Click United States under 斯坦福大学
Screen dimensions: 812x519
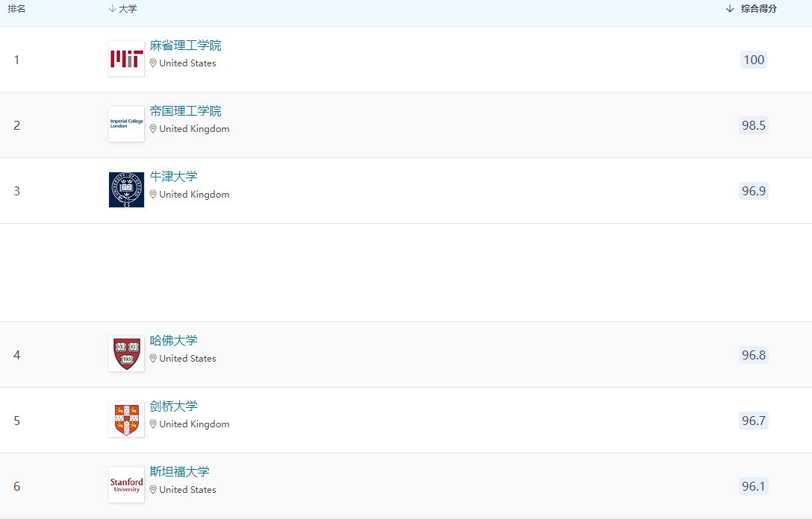187,490
